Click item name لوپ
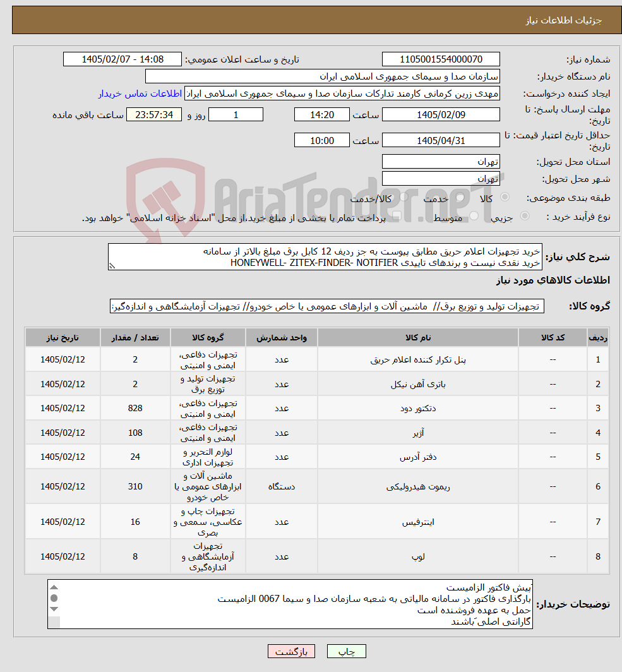The height and width of the screenshot is (672, 622). (418, 556)
